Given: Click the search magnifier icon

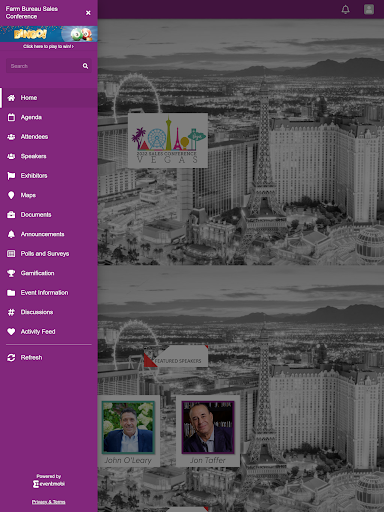Looking at the screenshot, I should pos(85,66).
